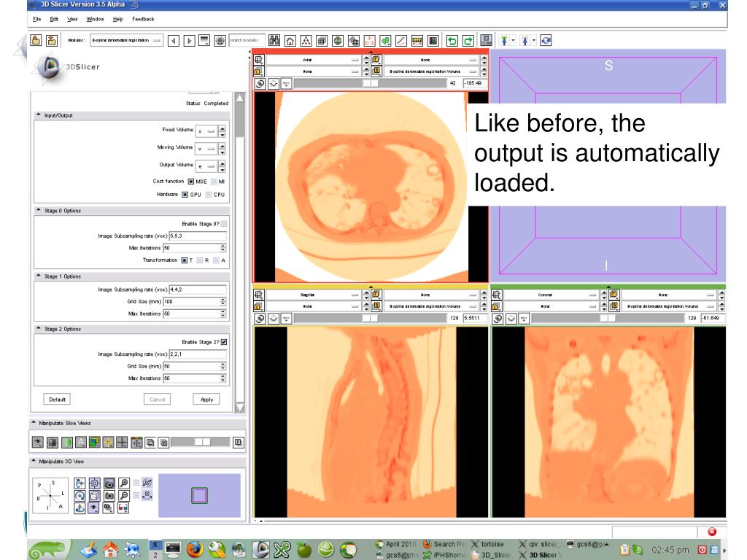Launch Firefox from the taskbar
Viewport: 747px width, 560px height.
point(194,550)
